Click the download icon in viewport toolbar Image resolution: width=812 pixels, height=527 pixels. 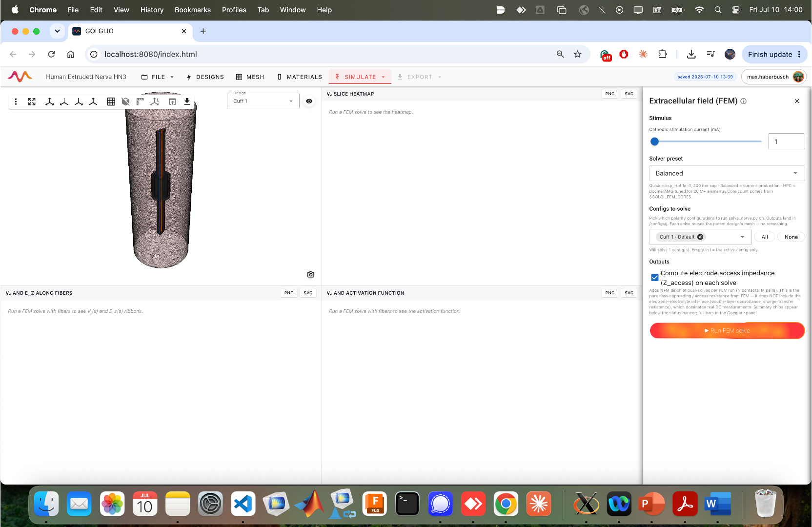click(x=187, y=101)
